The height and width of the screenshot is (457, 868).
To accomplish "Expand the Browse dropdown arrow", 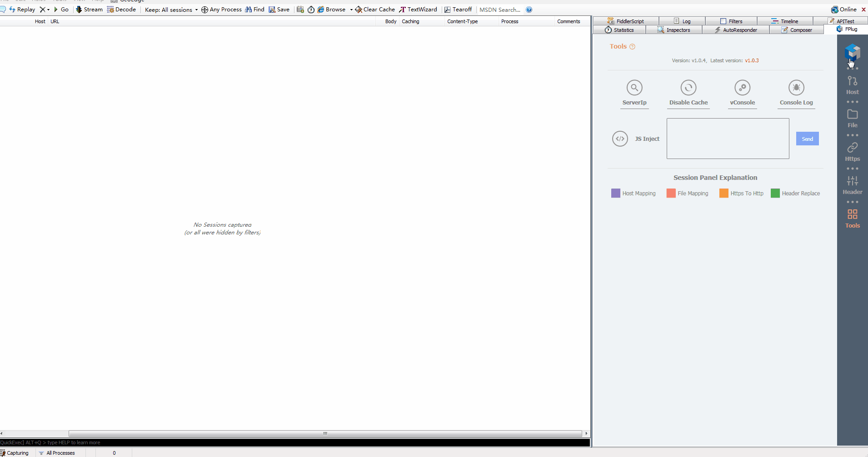I will 351,10.
